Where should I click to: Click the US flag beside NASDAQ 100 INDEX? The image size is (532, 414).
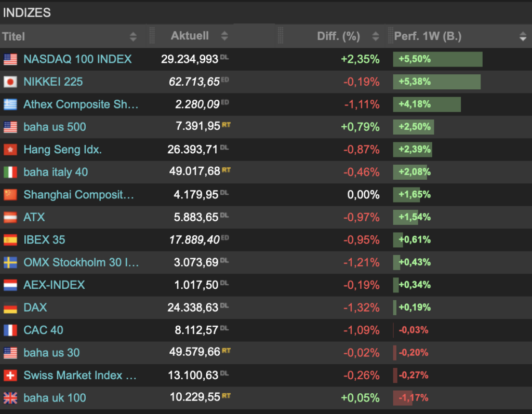pos(10,59)
